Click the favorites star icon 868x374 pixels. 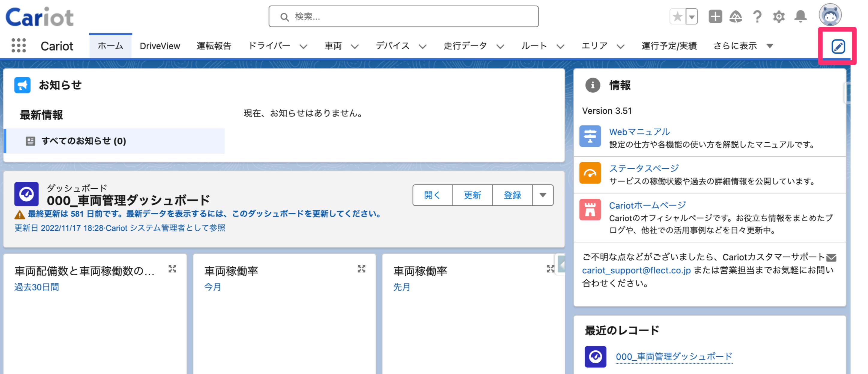(x=677, y=16)
